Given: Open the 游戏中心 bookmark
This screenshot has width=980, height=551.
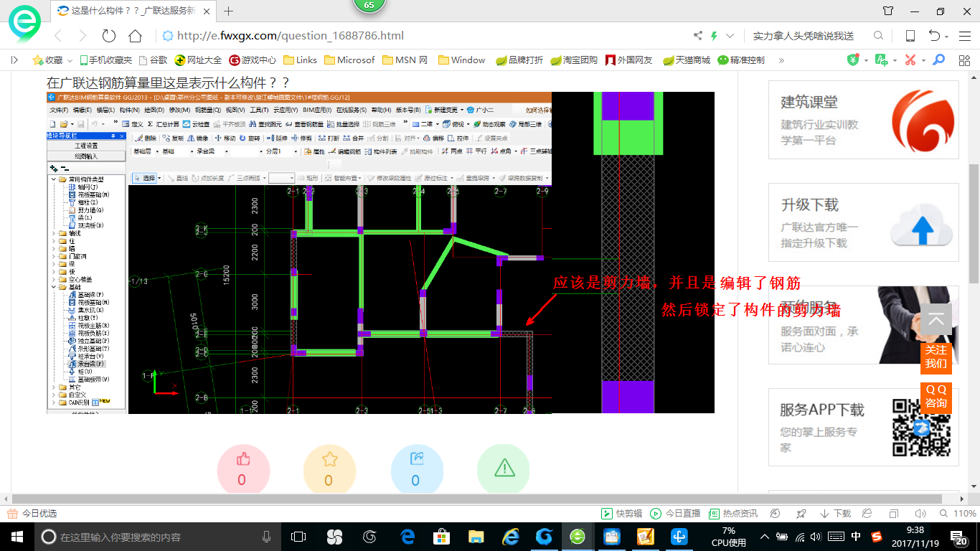Looking at the screenshot, I should [x=253, y=60].
